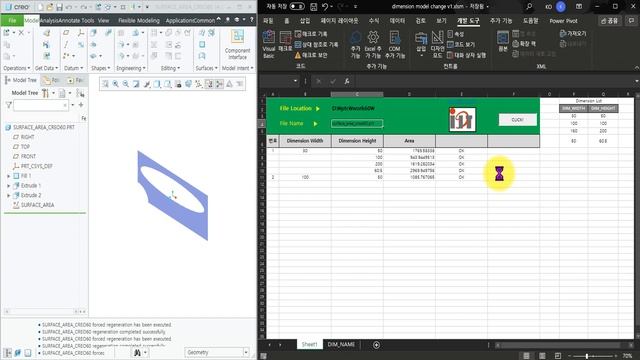640x360 pixels.
Task: Click Creo save icon in quick access
Action: 60,7
